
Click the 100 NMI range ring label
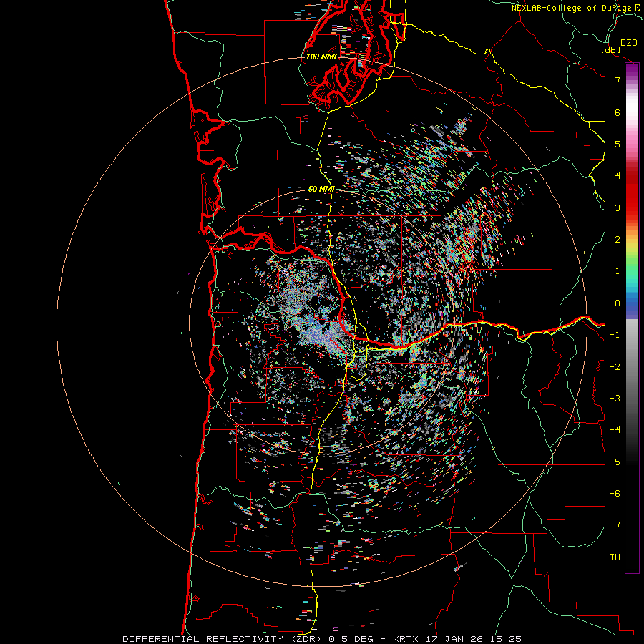[x=321, y=57]
